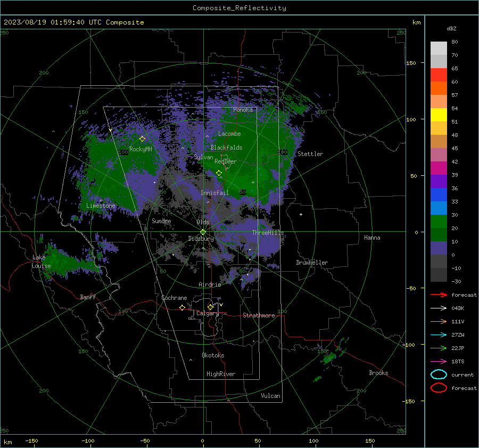Image resolution: width=479 pixels, height=448 pixels.
Task: Select the slate purple swatch below 10 dBZ
Action: (x=439, y=248)
